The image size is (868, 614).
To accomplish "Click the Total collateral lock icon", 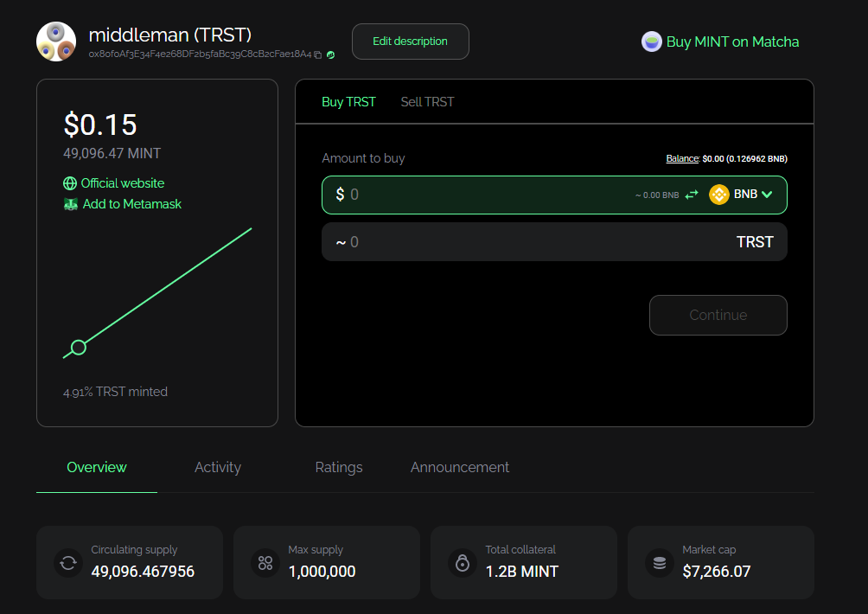I will point(463,563).
